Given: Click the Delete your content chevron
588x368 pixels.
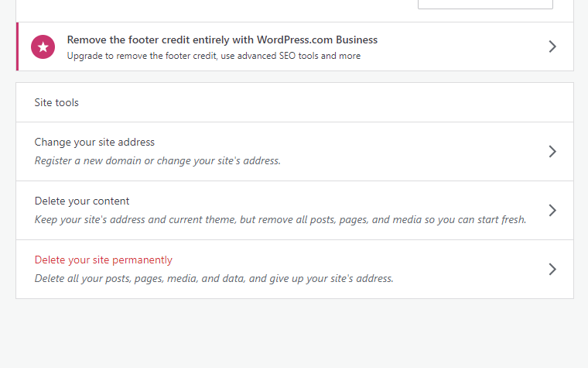Looking at the screenshot, I should [552, 211].
